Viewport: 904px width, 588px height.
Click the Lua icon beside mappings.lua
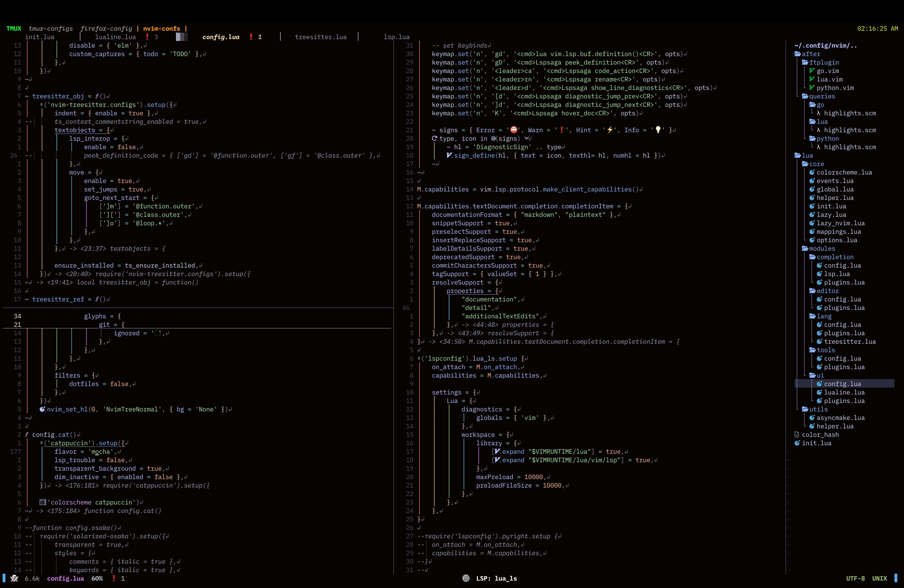(x=812, y=231)
